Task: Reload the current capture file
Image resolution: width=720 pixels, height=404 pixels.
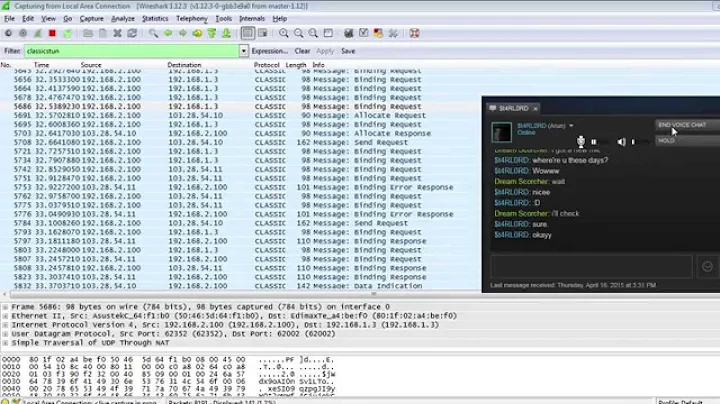Action: click(x=132, y=33)
